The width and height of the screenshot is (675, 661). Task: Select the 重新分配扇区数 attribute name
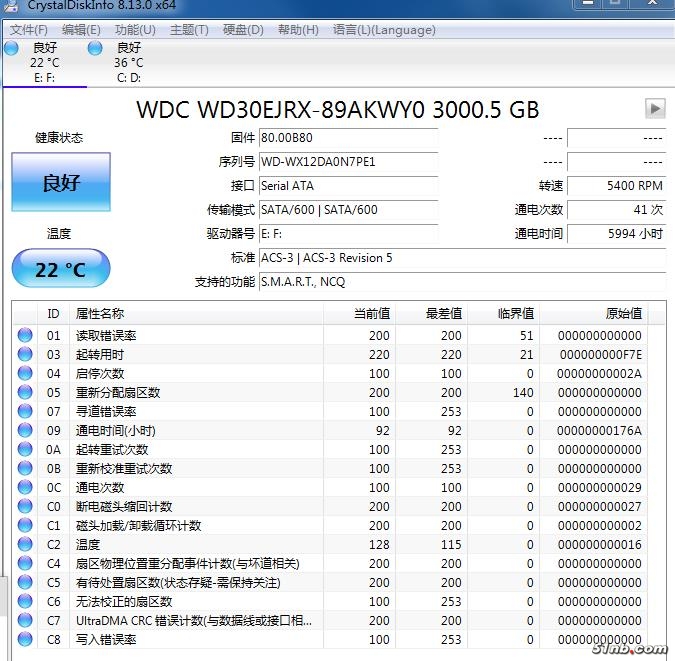[x=118, y=392]
